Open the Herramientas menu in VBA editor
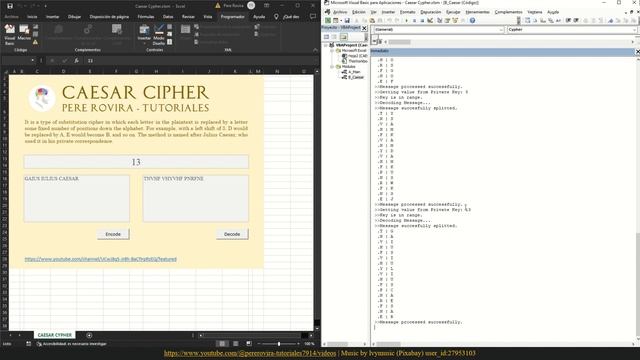 tap(478, 12)
